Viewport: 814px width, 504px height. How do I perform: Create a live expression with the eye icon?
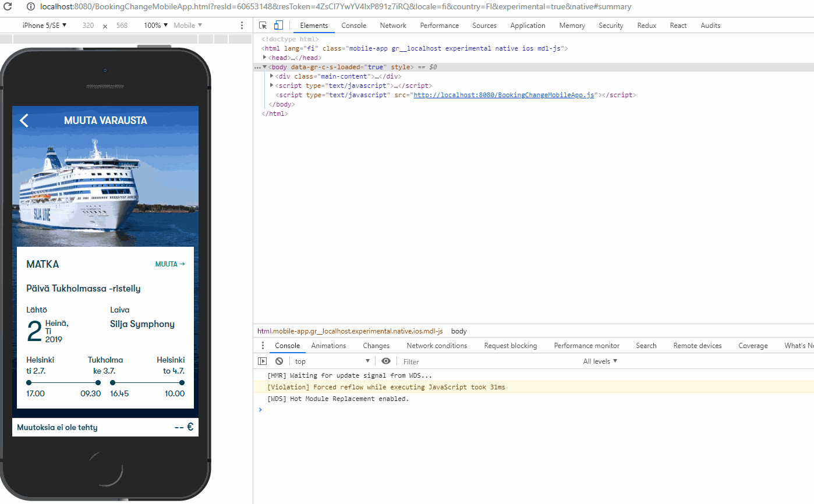pyautogui.click(x=386, y=361)
